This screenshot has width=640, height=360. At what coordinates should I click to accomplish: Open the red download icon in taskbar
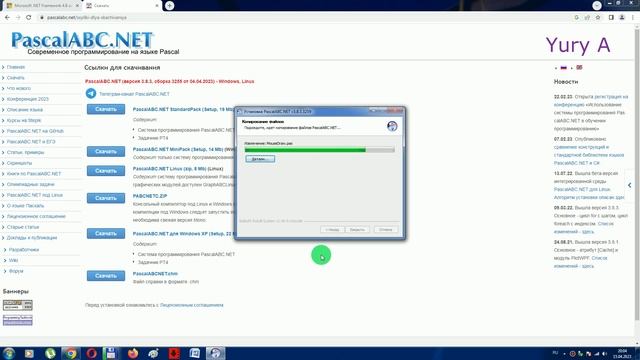(174, 353)
